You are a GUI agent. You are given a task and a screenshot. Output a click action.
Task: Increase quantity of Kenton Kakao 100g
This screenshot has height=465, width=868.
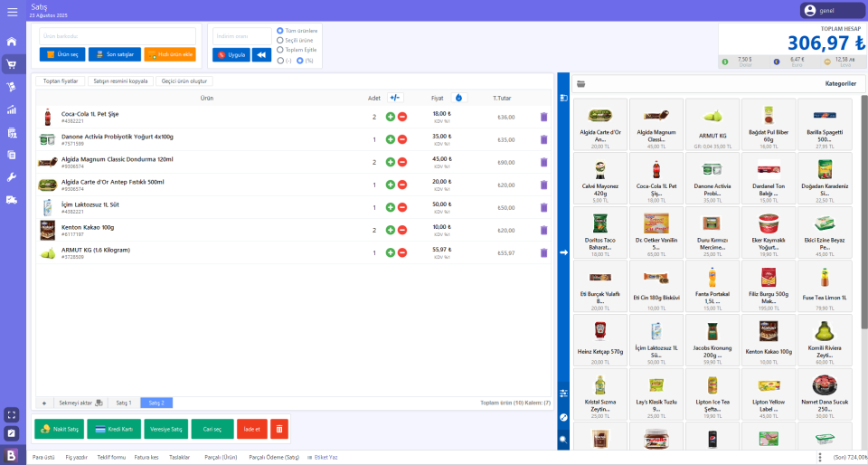[x=391, y=230]
